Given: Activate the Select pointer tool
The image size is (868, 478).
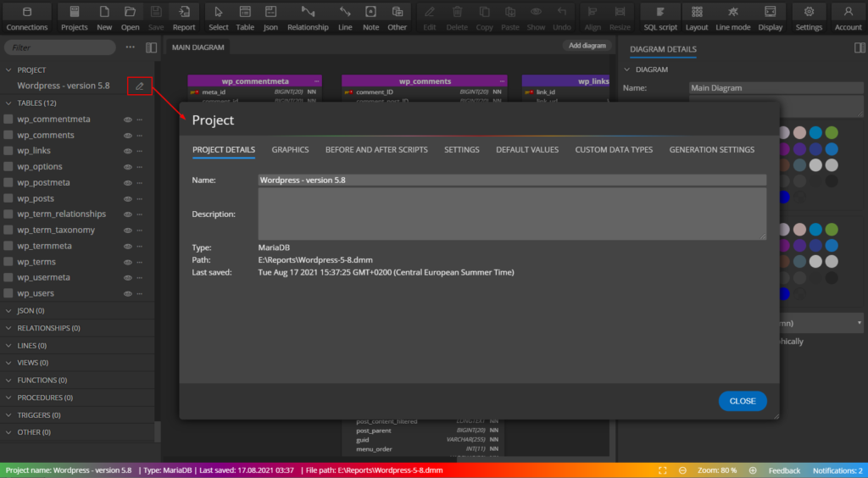Looking at the screenshot, I should pyautogui.click(x=218, y=18).
